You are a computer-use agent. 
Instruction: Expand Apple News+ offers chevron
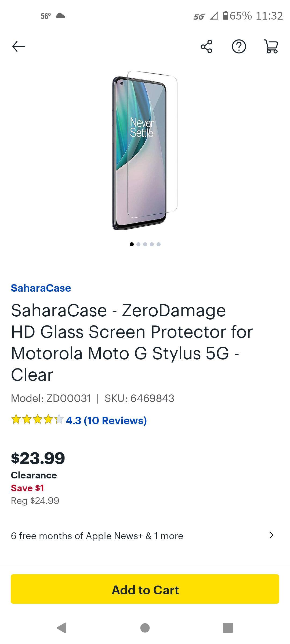point(271,535)
